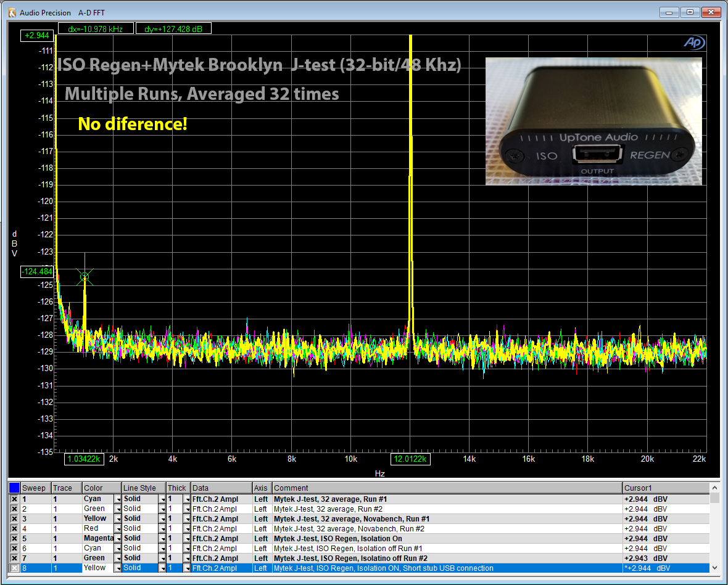Click the "Multiple Runs, Averaged 32 times" annotation
This screenshot has width=728, height=585.
tap(202, 94)
